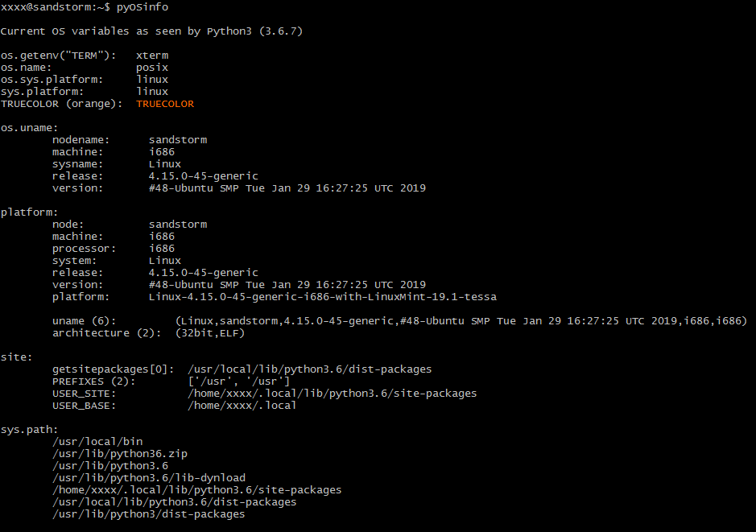
Task: Click the uname (6) tuple line
Action: click(399, 321)
